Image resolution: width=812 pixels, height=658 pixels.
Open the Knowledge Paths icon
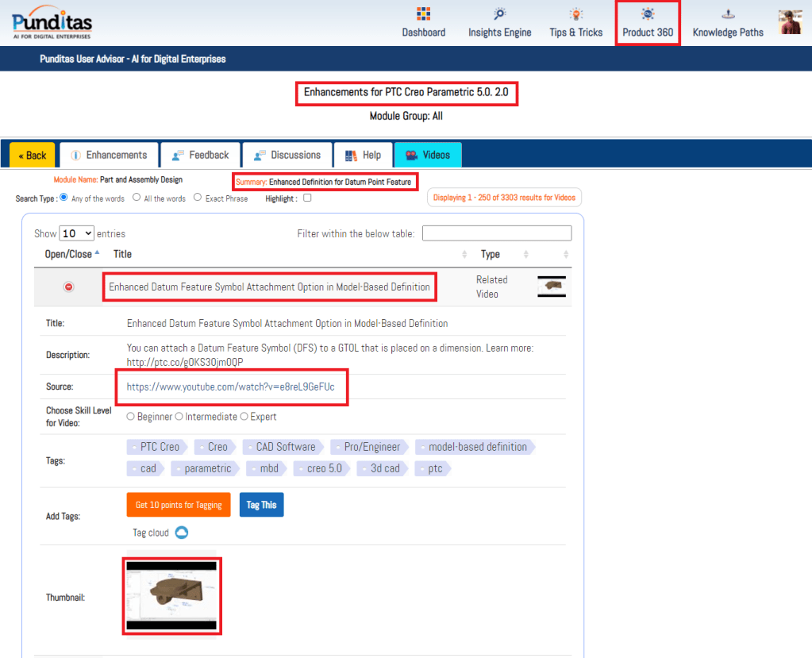pos(727,14)
